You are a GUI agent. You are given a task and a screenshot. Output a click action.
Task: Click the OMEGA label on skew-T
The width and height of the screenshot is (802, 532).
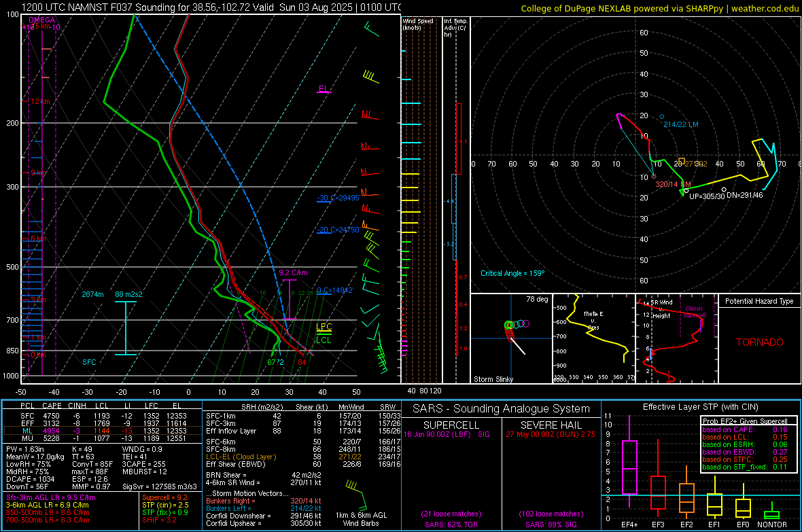(x=42, y=20)
